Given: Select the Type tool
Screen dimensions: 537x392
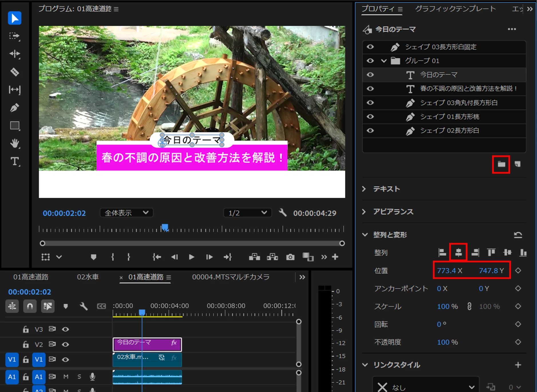Looking at the screenshot, I should 15,162.
